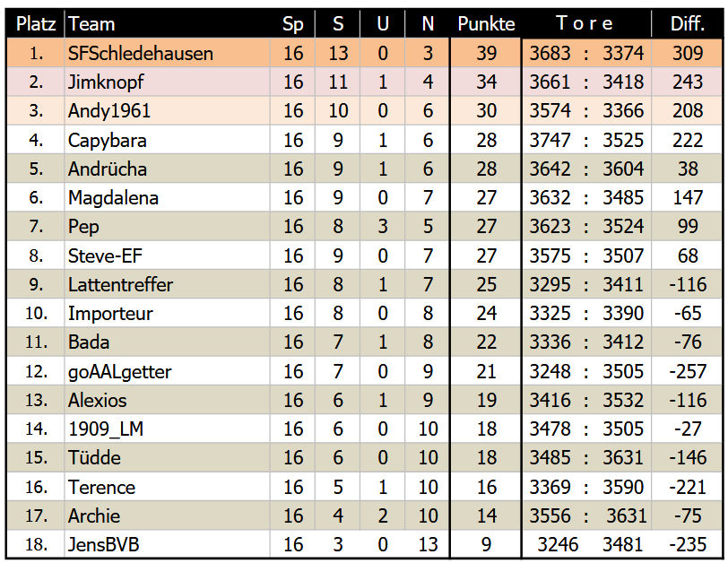Click the Tore column header
The image size is (728, 563).
point(585,24)
